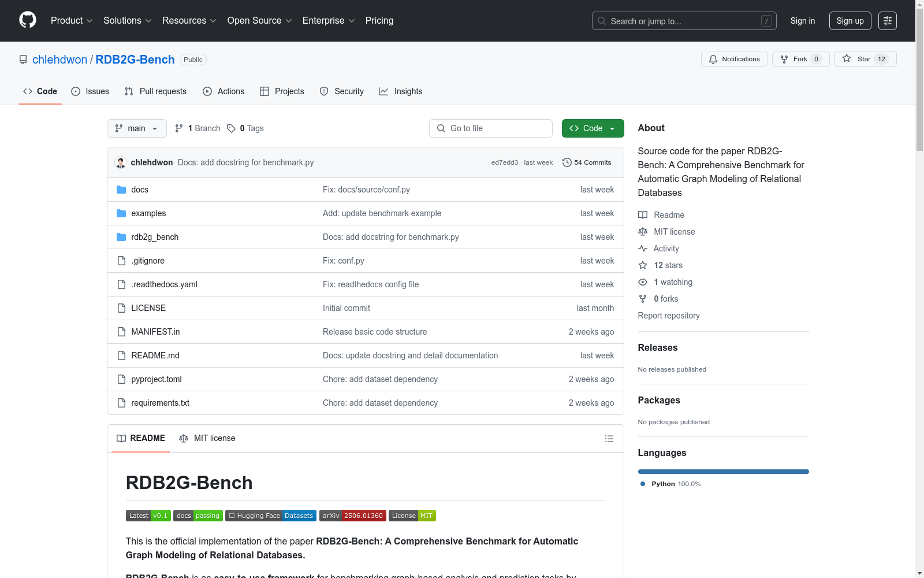924x578 pixels.
Task: Go to the GitHub homepage logo
Action: click(x=28, y=20)
